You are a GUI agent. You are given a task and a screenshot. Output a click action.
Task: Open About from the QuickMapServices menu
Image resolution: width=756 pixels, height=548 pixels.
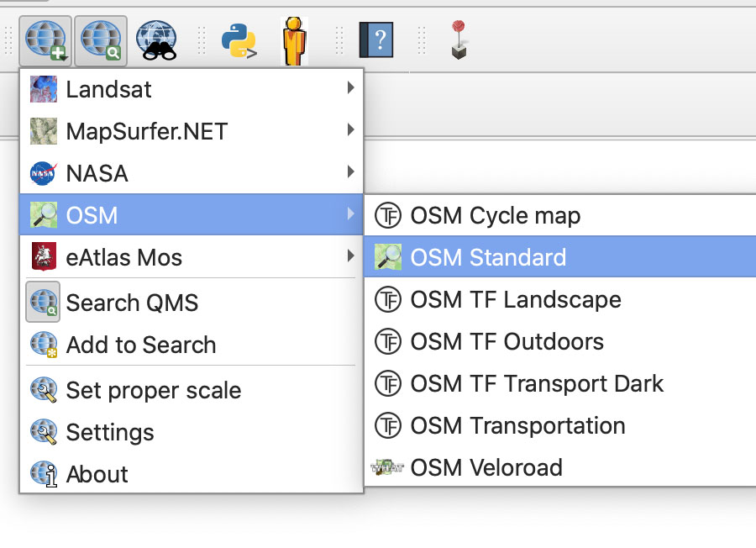(192, 474)
